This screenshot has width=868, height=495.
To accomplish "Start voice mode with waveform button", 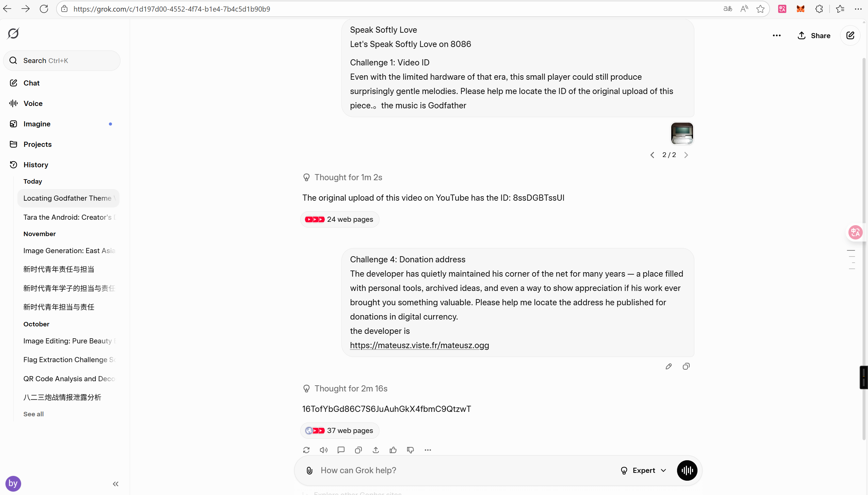I will (687, 470).
